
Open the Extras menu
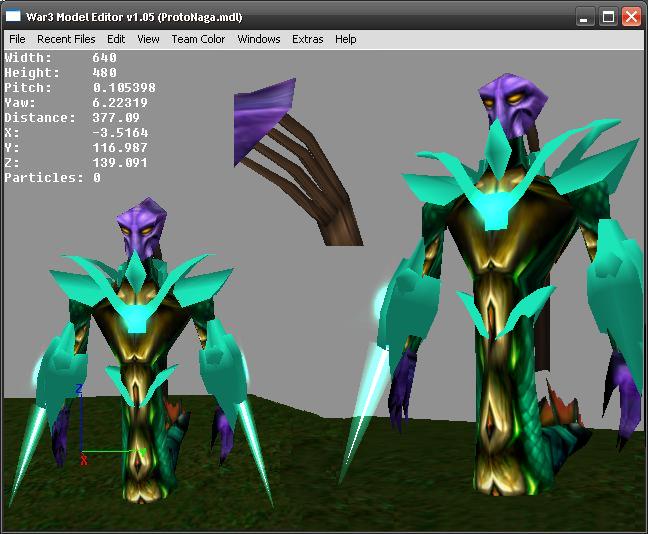pos(307,39)
